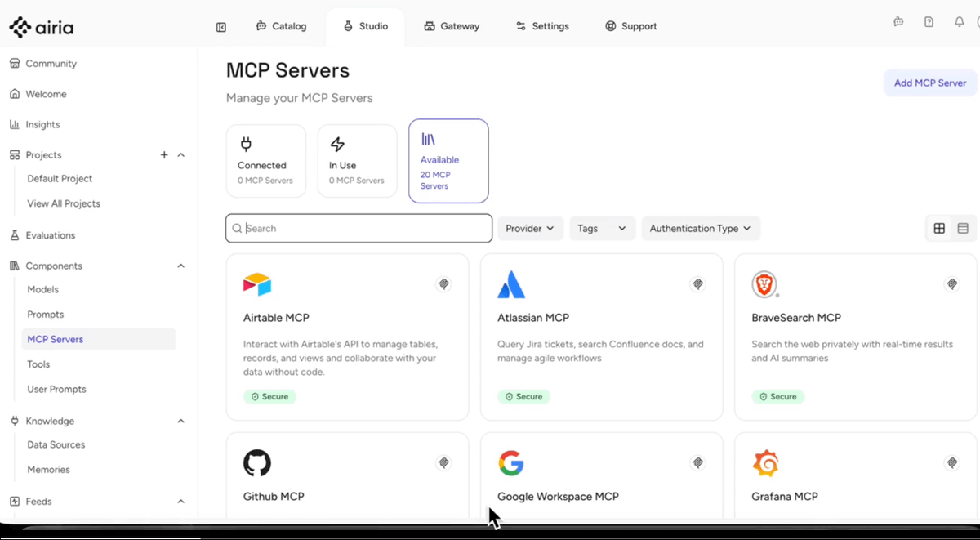The height and width of the screenshot is (540, 980).
Task: Open the Tags filter dropdown
Action: click(602, 229)
